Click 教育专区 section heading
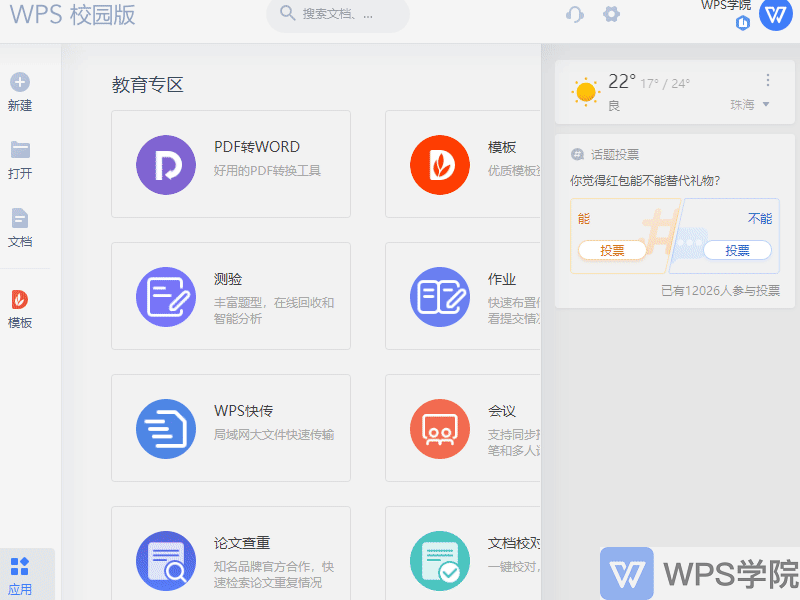 click(147, 85)
